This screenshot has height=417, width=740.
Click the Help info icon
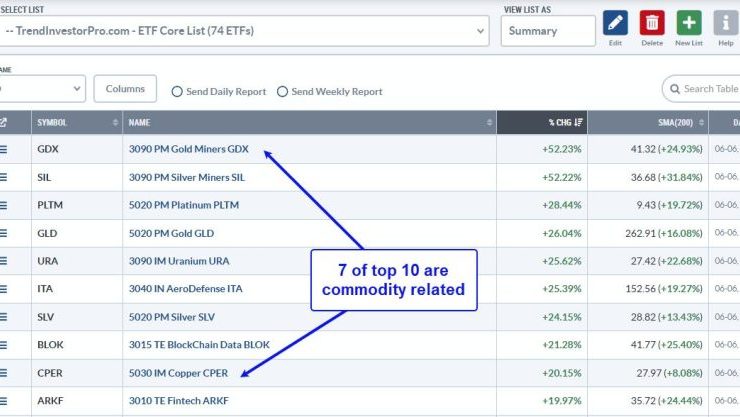tap(725, 24)
